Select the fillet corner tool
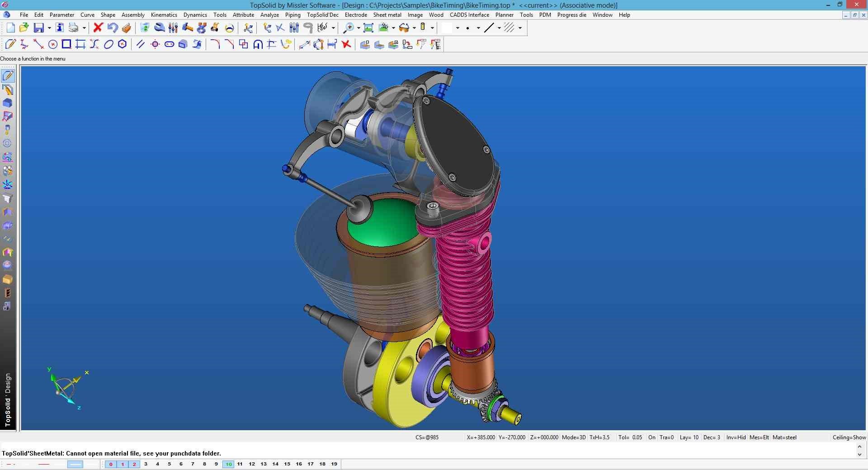Viewport: 868px width, 470px height. [215, 44]
